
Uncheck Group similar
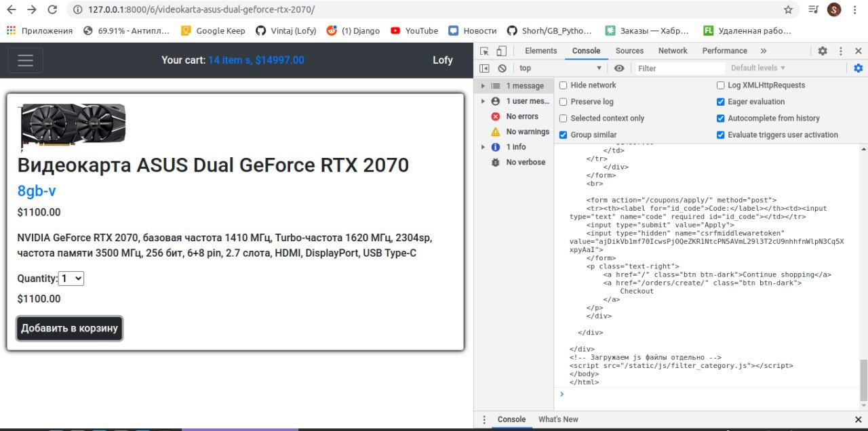(x=563, y=135)
